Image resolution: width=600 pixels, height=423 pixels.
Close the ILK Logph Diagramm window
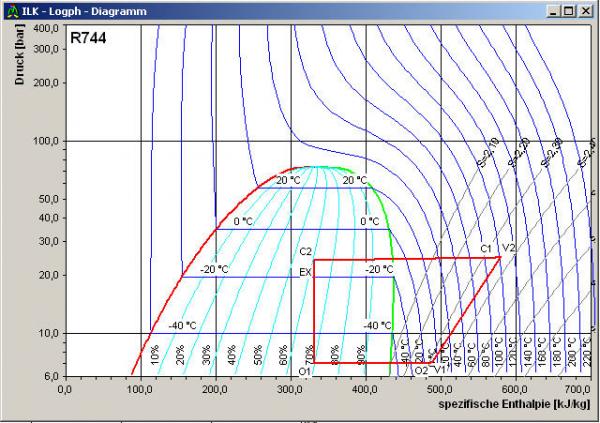point(585,10)
